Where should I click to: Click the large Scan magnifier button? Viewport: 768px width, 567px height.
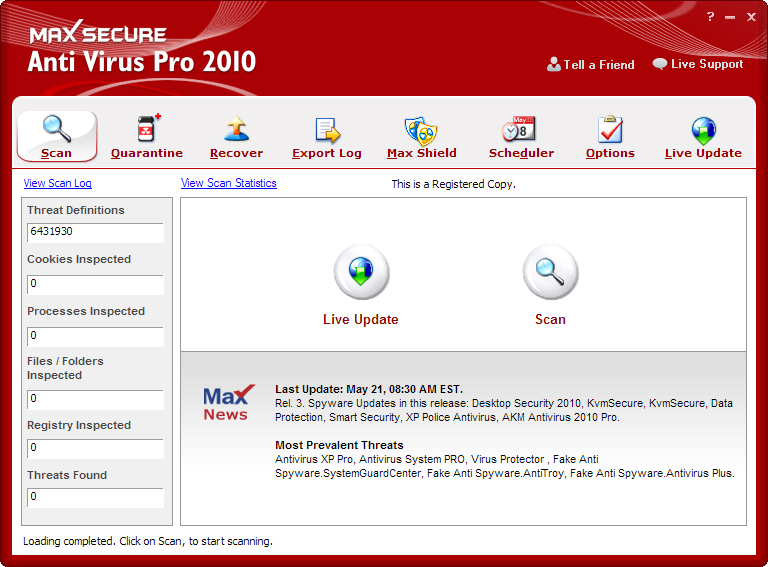550,271
